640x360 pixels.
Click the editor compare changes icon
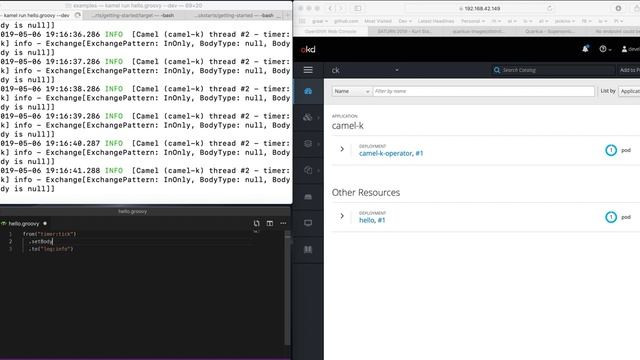click(x=256, y=223)
